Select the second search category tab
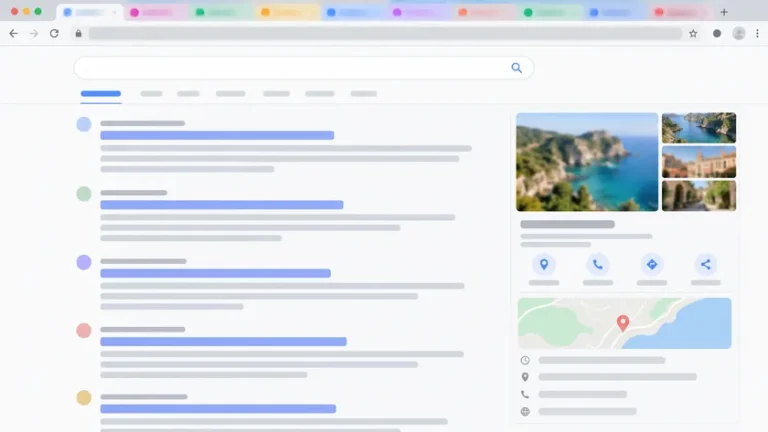The height and width of the screenshot is (432, 768). 151,94
